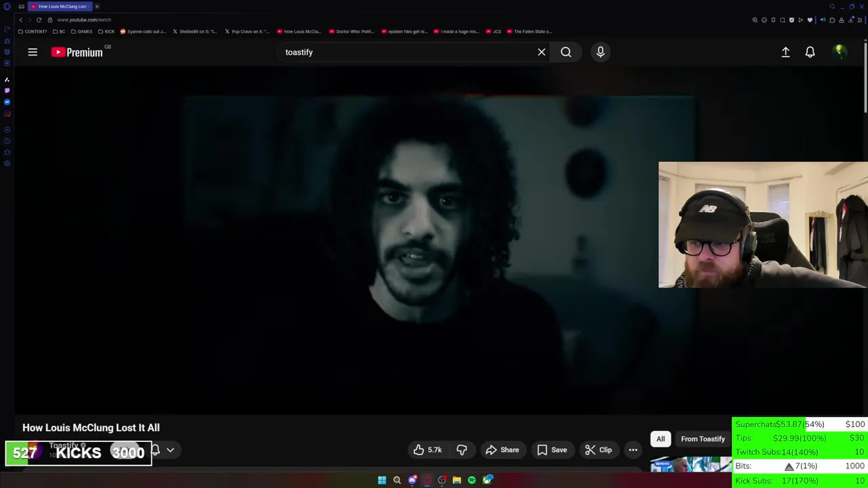Go forward in browser history
The image size is (868, 488).
[29, 20]
